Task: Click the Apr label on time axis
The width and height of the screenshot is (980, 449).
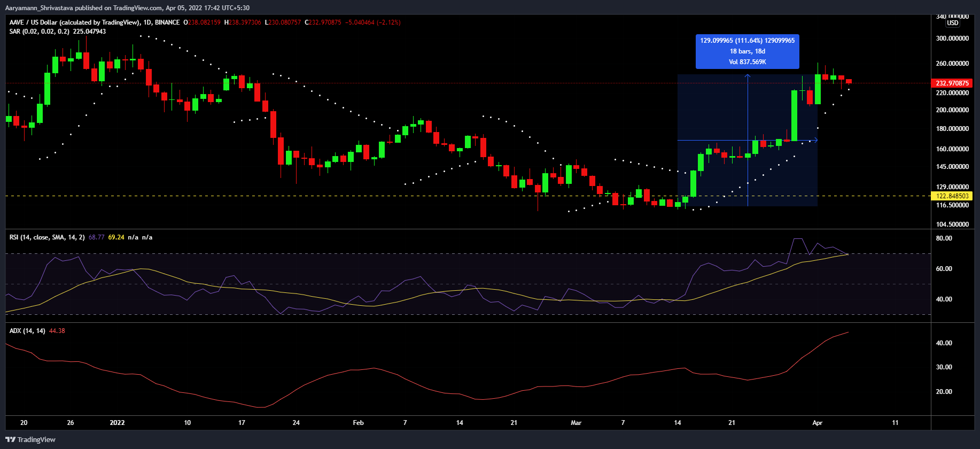Action: [817, 423]
